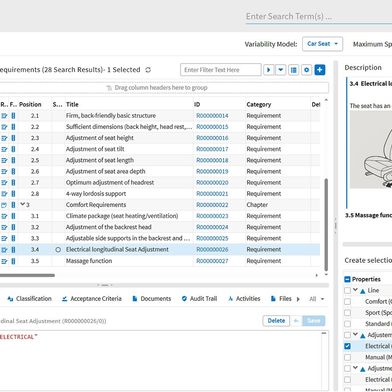This screenshot has height=392, width=392.
Task: Collapse the second Adjustment property group
Action: (x=355, y=368)
